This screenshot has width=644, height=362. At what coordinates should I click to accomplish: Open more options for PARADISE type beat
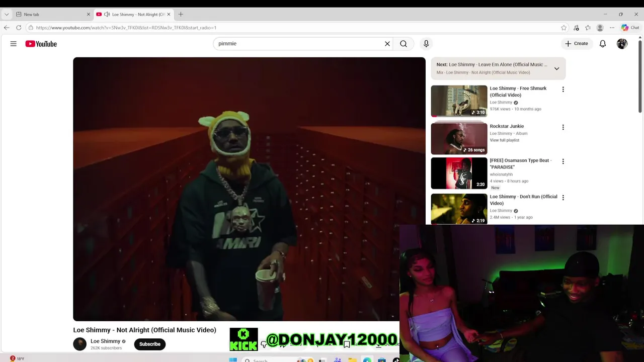(x=563, y=161)
